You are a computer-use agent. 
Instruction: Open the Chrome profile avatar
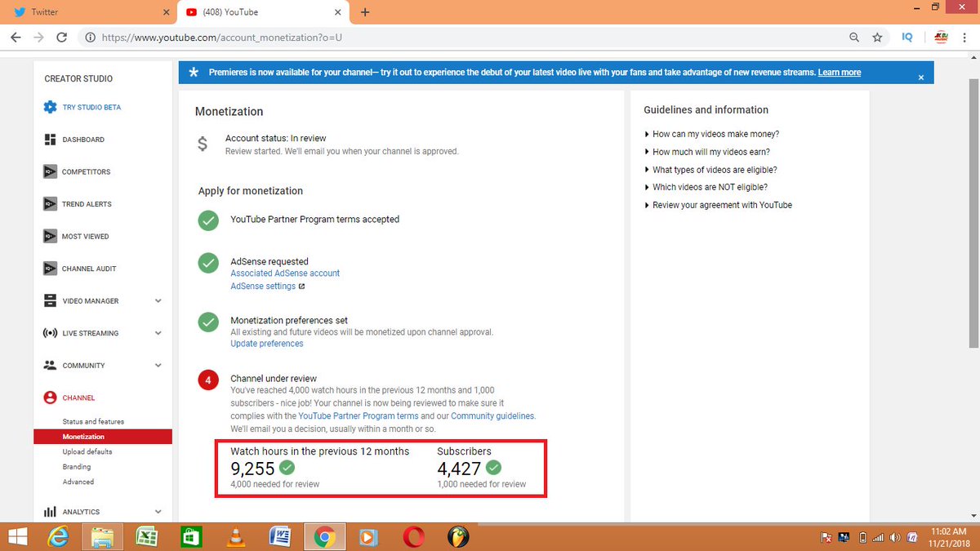coord(940,37)
